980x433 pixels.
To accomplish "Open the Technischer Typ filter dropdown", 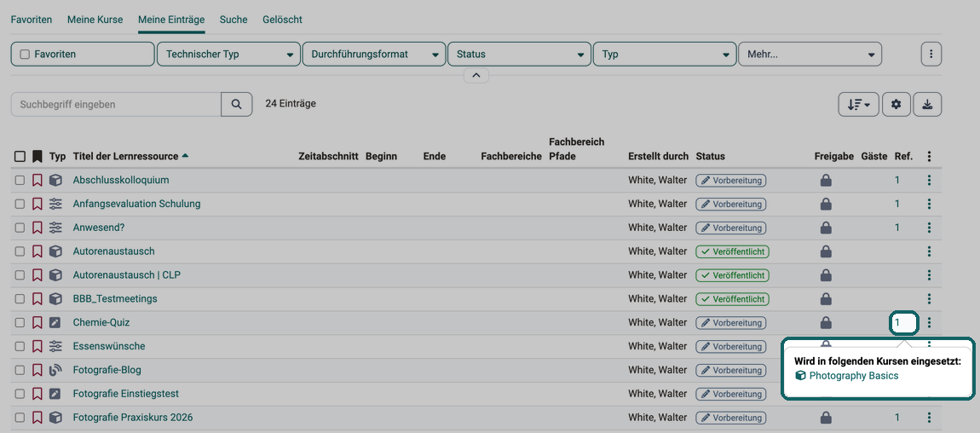I will tap(228, 55).
